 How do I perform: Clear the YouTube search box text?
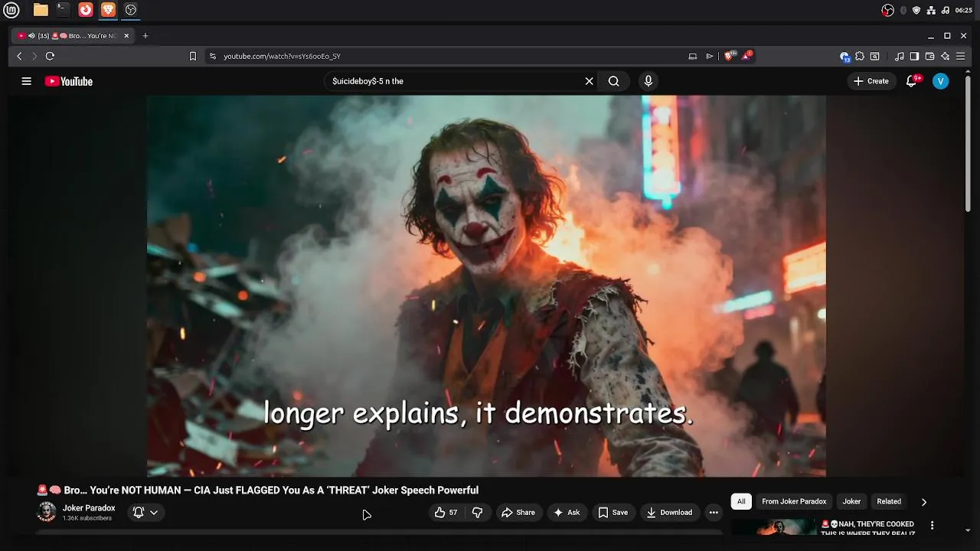click(x=589, y=81)
